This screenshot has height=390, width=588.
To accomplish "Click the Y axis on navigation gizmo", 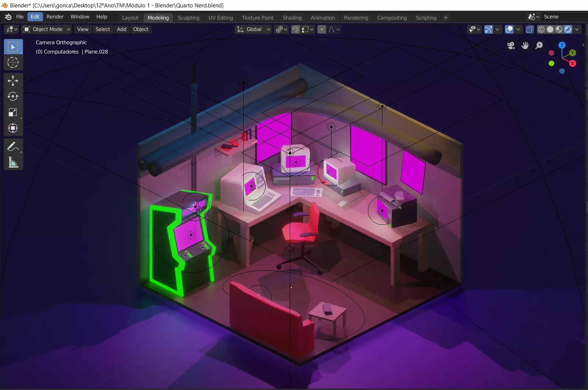I will (572, 53).
